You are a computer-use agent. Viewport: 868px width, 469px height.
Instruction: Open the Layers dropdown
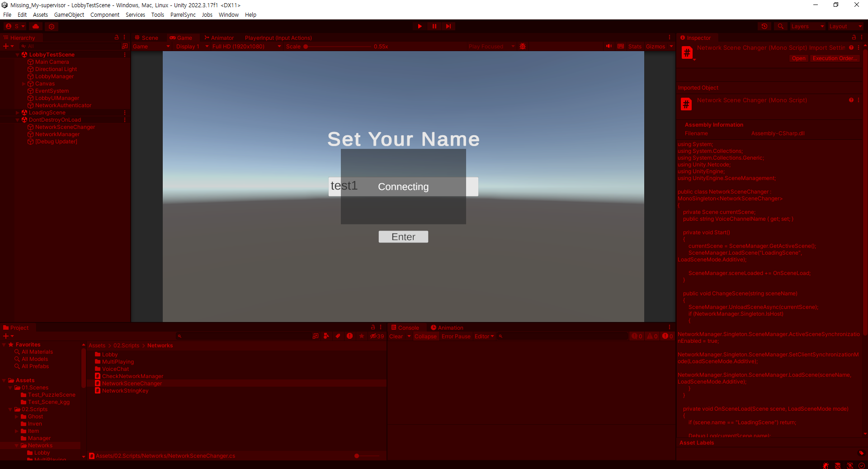click(x=807, y=26)
